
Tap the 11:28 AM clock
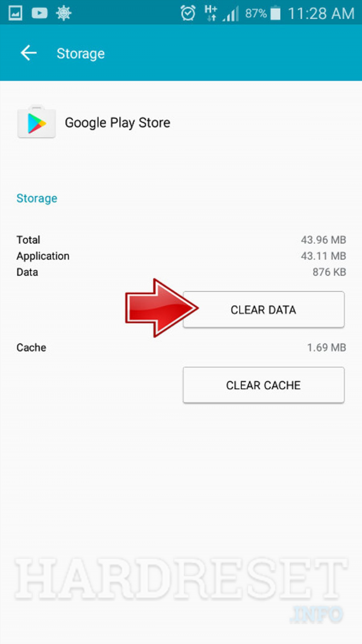[321, 14]
